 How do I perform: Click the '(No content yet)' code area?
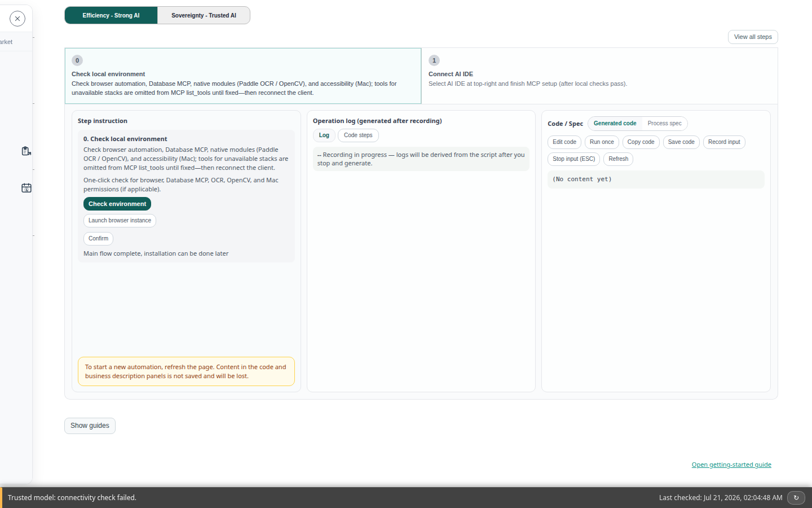click(x=656, y=179)
